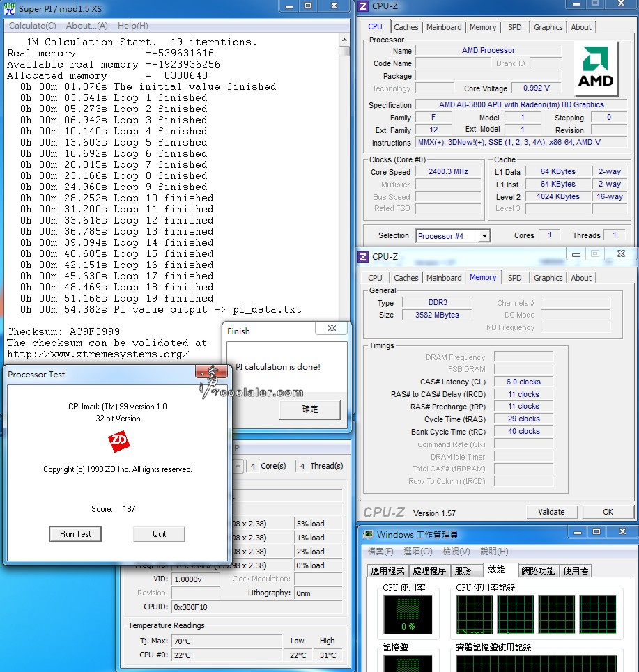Open Help menu in Super PI
639x672 pixels.
point(133,26)
